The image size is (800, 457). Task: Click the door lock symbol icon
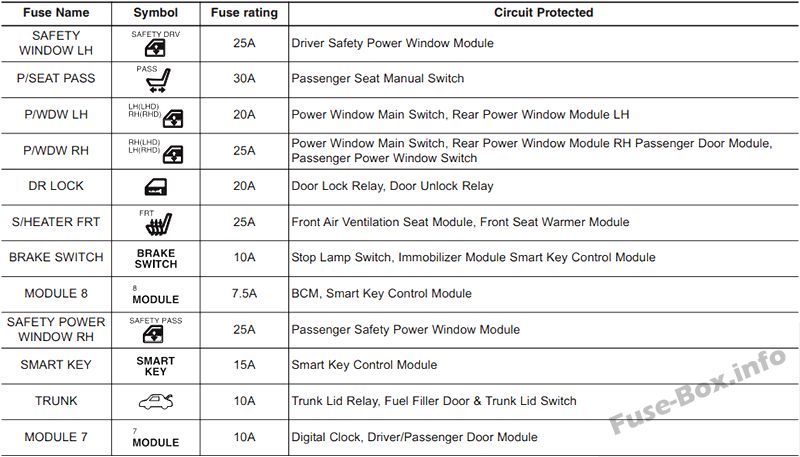(x=156, y=188)
